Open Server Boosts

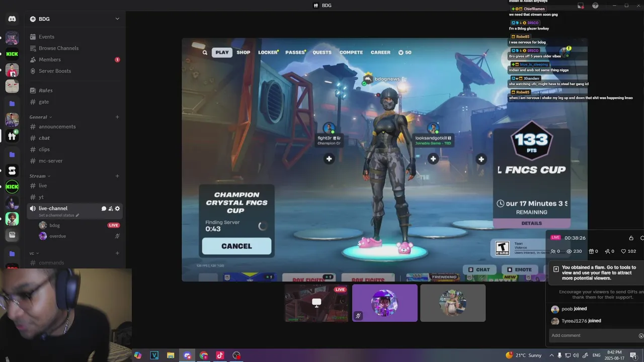[74, 71]
